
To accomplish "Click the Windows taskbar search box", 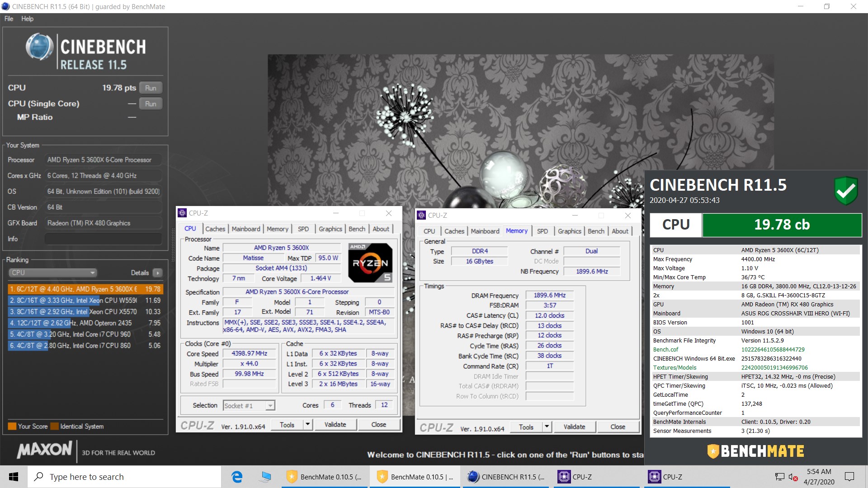I will click(124, 477).
